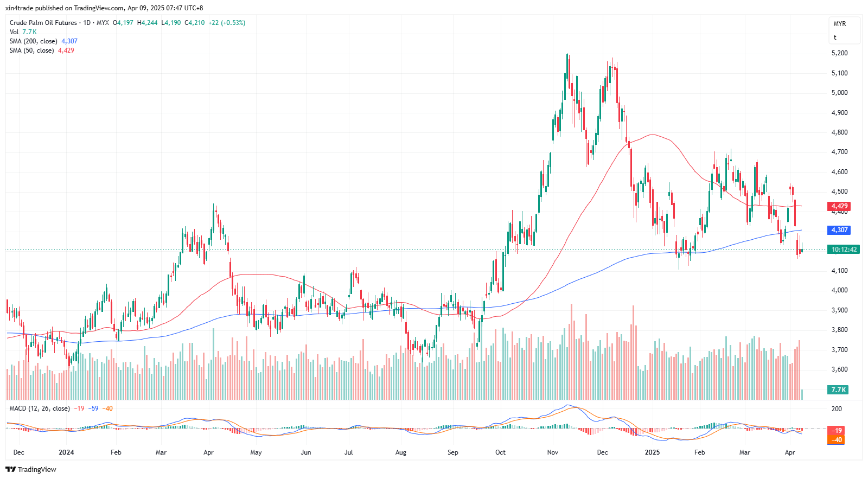Open the MYR currency selector
868x479 pixels.
[x=840, y=24]
